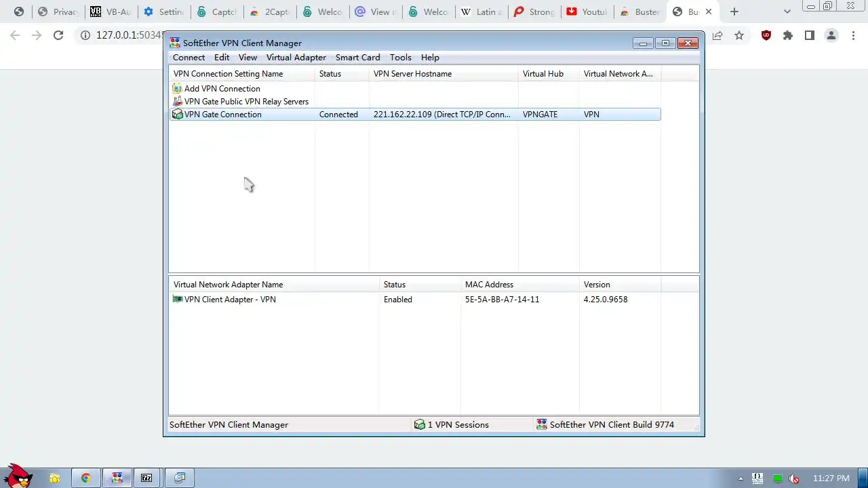868x488 pixels.
Task: Select the Add VPN Connection entry
Action: (x=222, y=88)
